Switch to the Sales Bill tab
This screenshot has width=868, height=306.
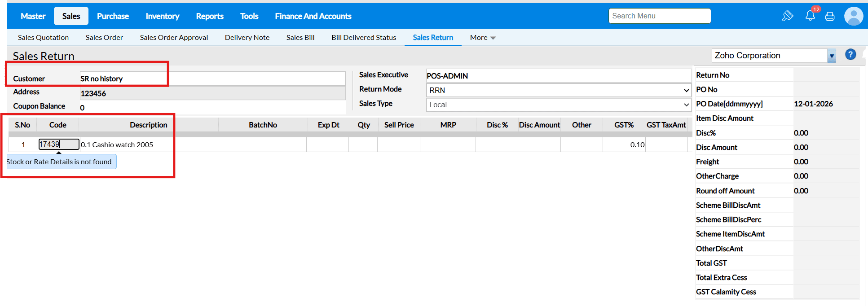300,38
